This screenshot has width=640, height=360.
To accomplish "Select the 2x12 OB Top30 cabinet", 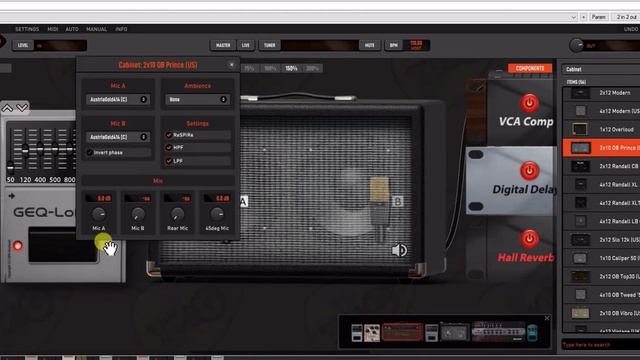I will 602,276.
